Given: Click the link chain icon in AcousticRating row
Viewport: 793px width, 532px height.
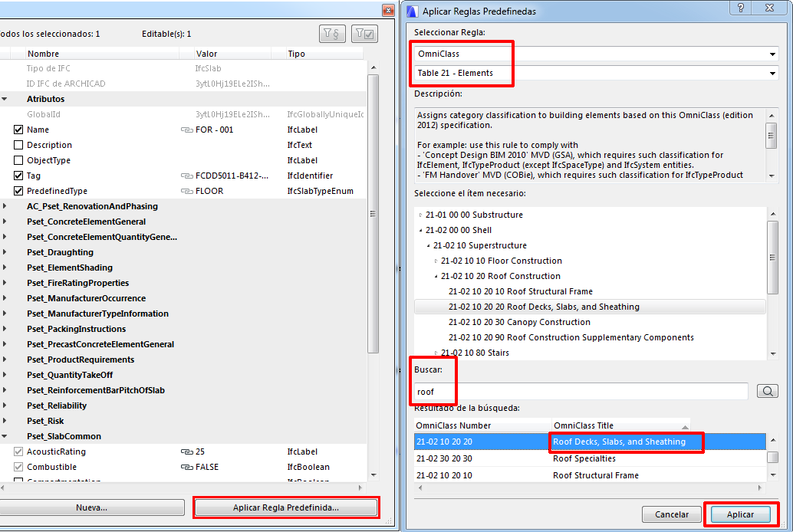Looking at the screenshot, I should tap(186, 452).
